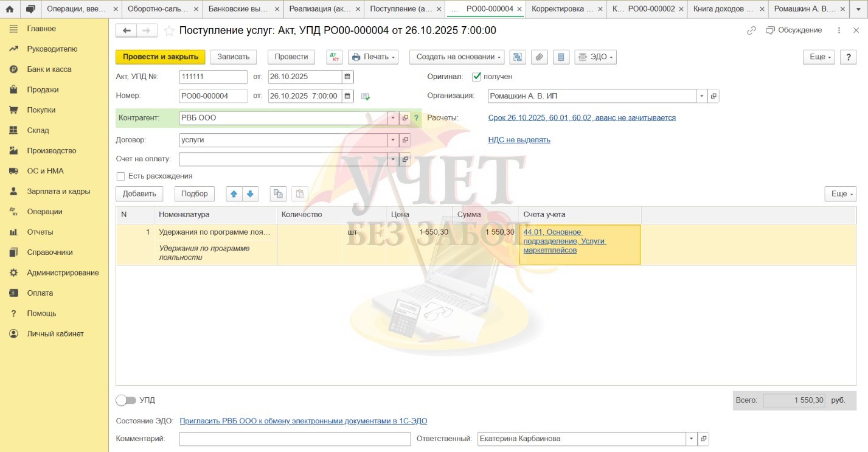The height and width of the screenshot is (452, 868).
Task: Click the home icon tab
Action: 10,9
